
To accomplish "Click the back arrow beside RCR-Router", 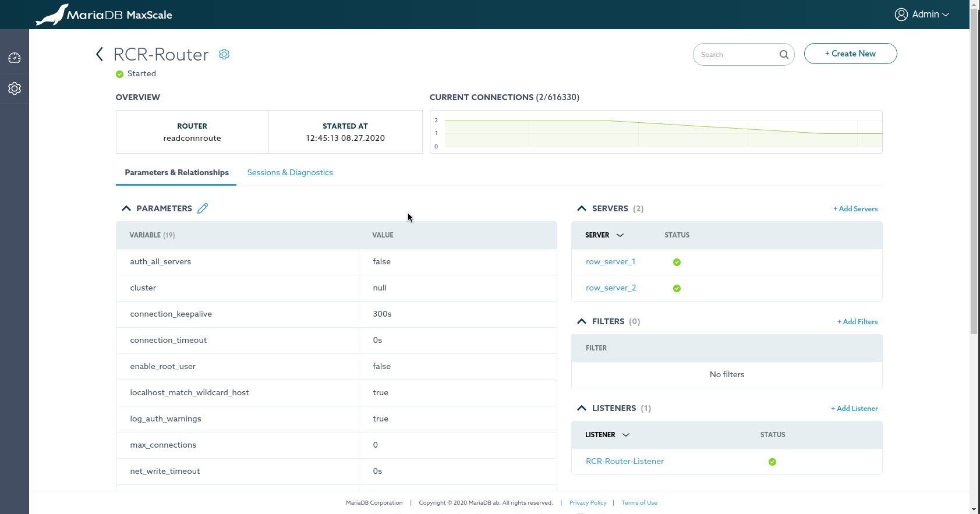I will click(100, 54).
